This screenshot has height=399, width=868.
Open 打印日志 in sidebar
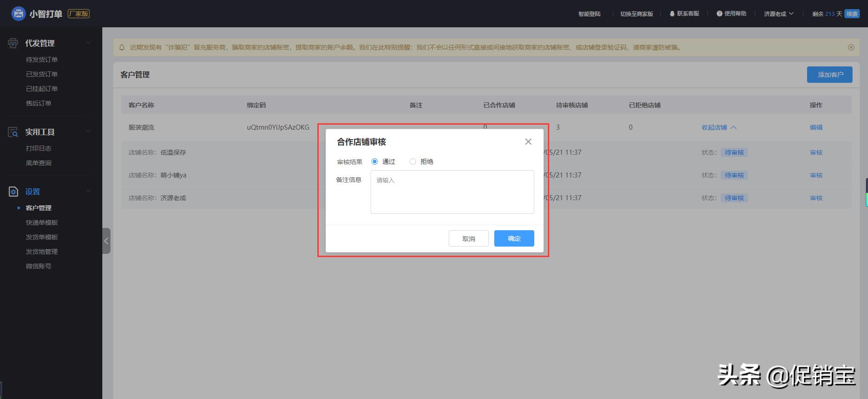39,148
